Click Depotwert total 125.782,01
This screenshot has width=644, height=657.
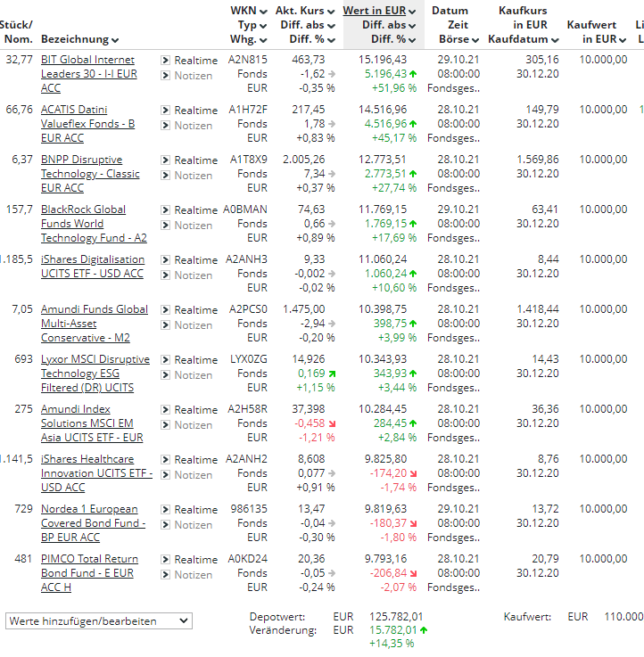396,616
